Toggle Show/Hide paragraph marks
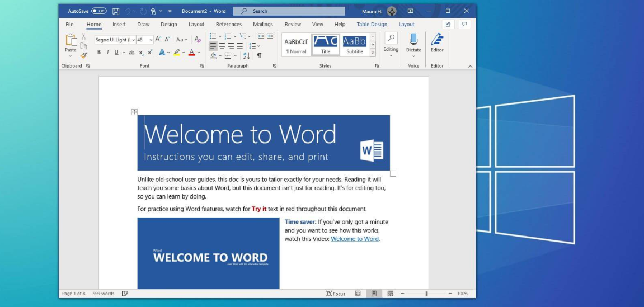The height and width of the screenshot is (307, 644). coord(259,55)
